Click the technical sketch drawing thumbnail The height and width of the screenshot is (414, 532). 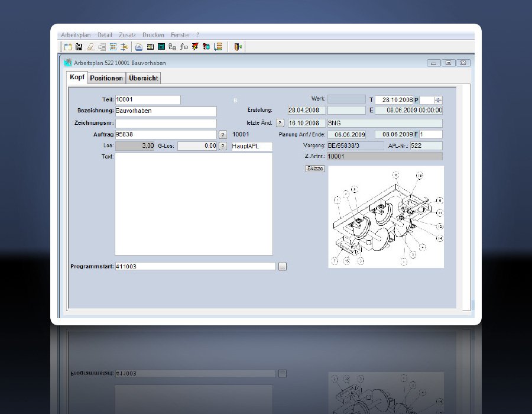(385, 216)
